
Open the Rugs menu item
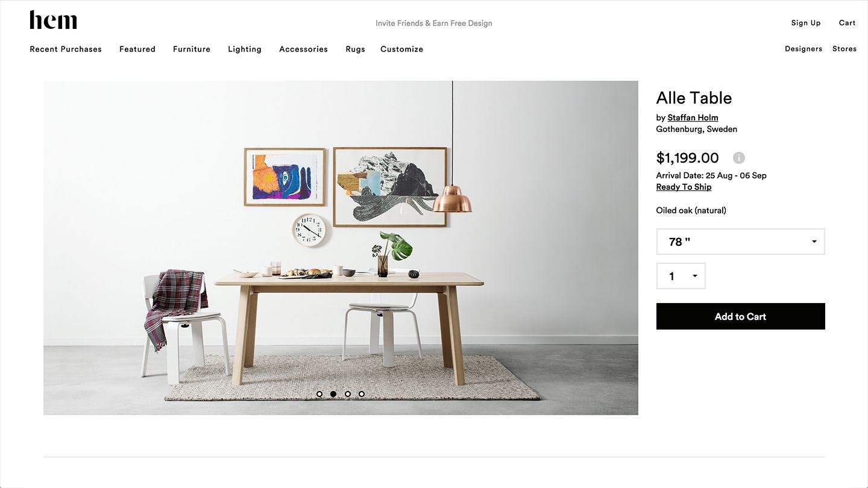coord(355,49)
